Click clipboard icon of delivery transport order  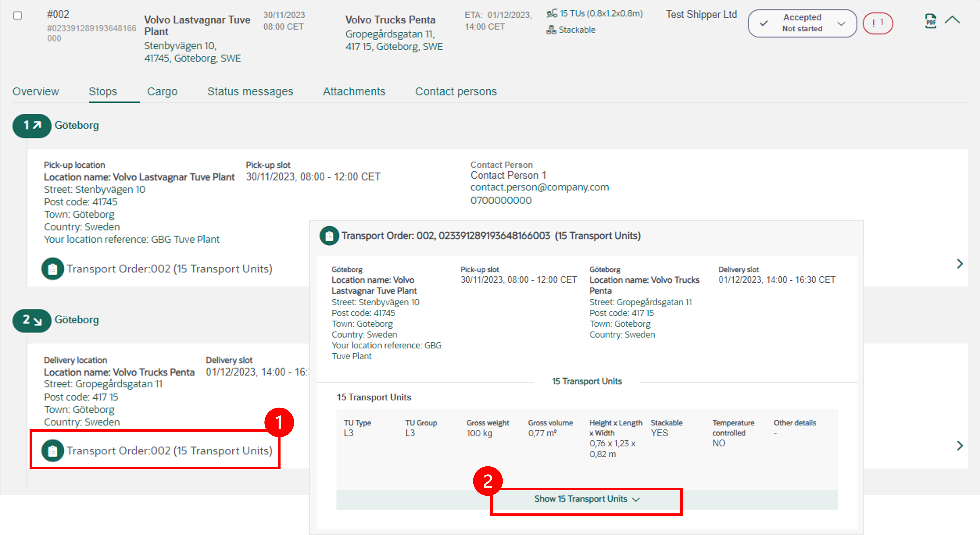tap(53, 450)
